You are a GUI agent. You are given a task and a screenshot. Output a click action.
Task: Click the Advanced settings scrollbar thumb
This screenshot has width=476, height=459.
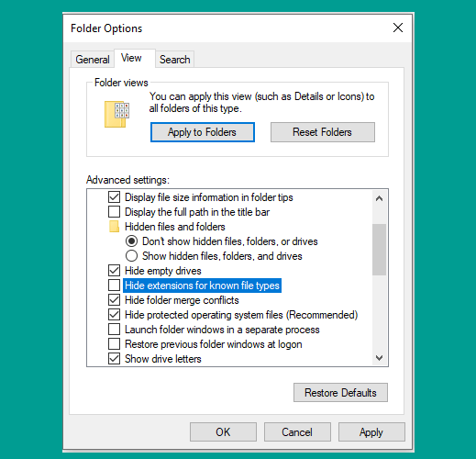pos(379,250)
